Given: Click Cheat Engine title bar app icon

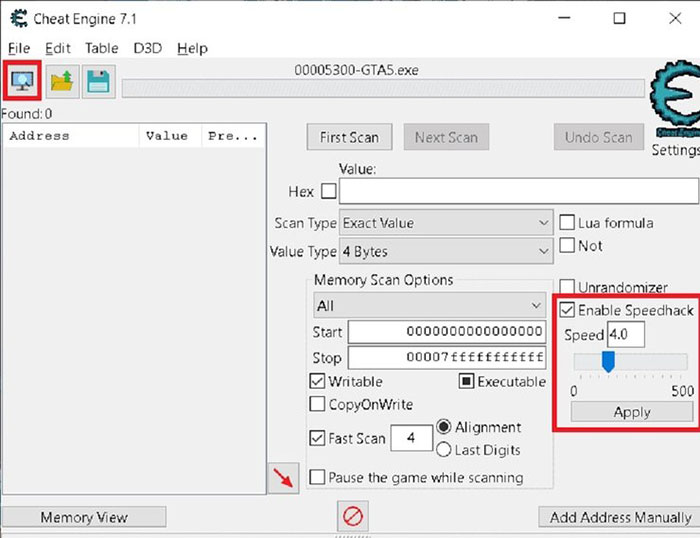Looking at the screenshot, I should click(x=19, y=19).
